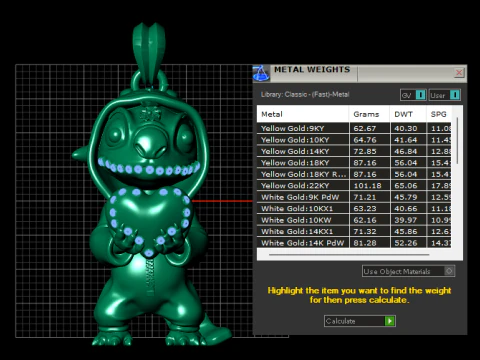Viewport: 480px width, 360px height.
Task: Click the Metal Weights wizard hat icon
Action: pyautogui.click(x=261, y=73)
